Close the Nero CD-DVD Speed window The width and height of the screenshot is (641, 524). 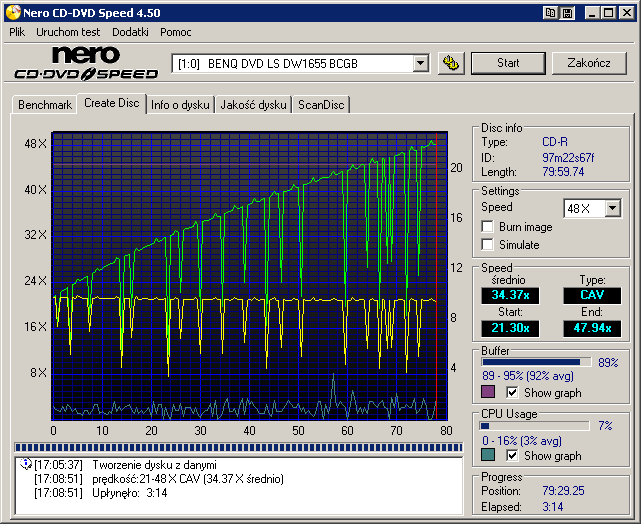626,13
